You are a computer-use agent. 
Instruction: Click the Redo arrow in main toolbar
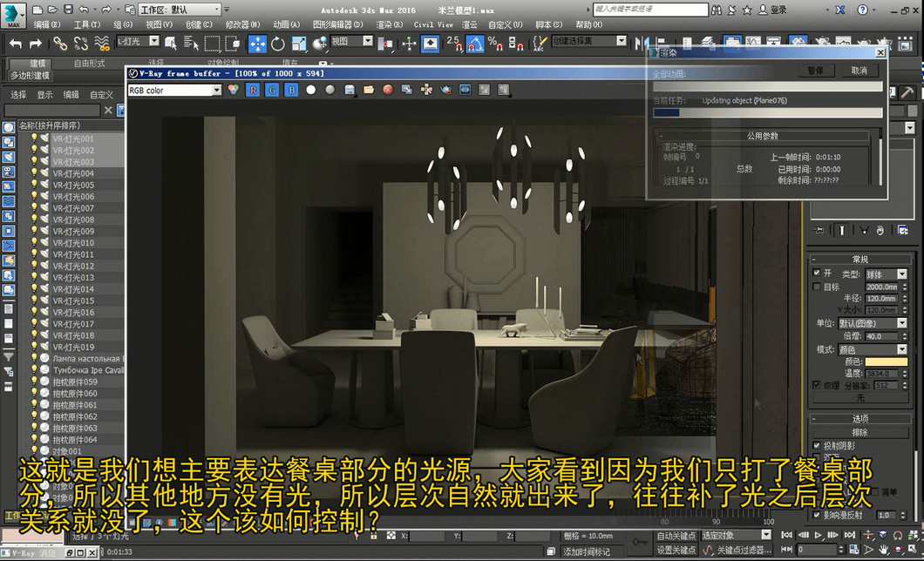point(36,44)
